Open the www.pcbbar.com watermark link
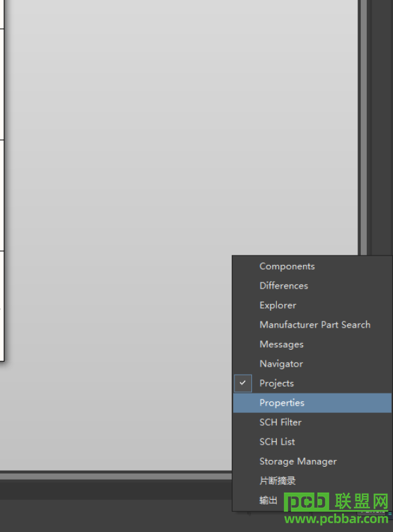The height and width of the screenshot is (532, 393). click(x=336, y=519)
